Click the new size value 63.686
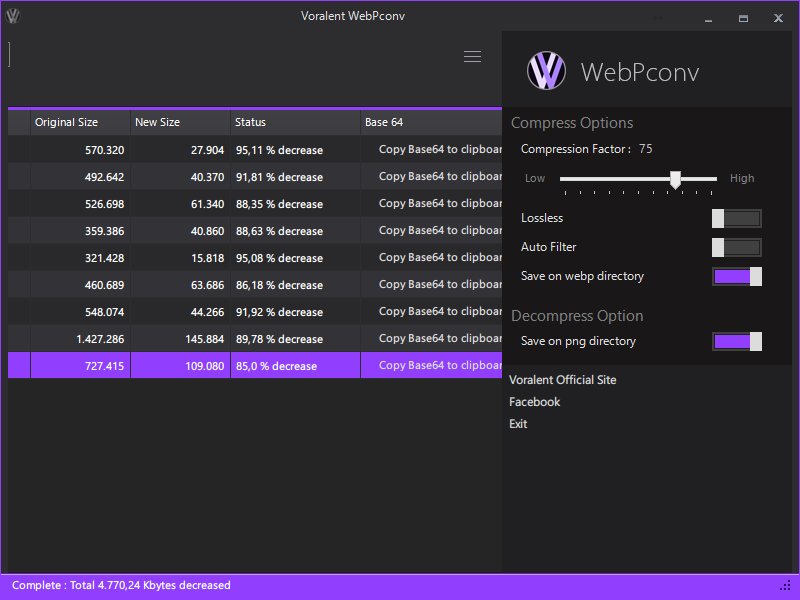Image resolution: width=800 pixels, height=600 pixels. coord(207,285)
